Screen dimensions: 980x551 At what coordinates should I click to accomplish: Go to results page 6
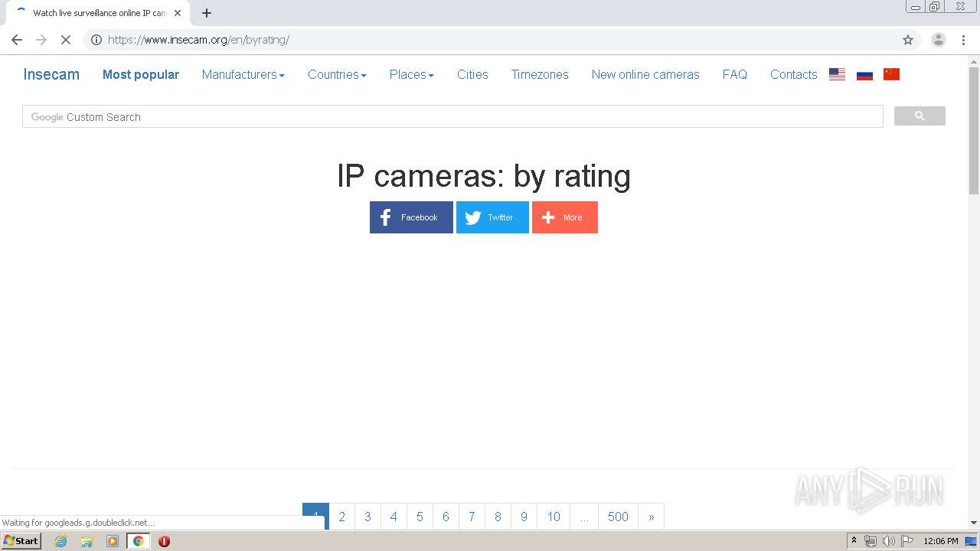point(446,517)
